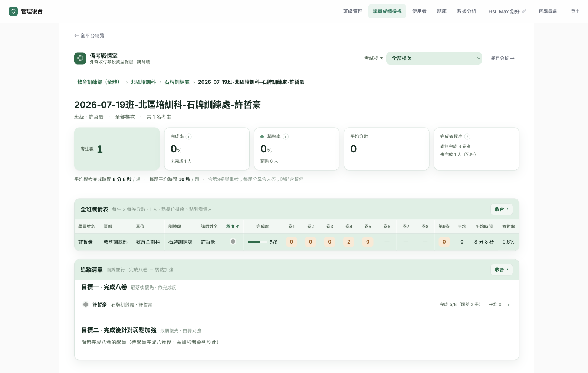Sort by the 答對率 column header
This screenshot has height=373, width=588.
[509, 226]
